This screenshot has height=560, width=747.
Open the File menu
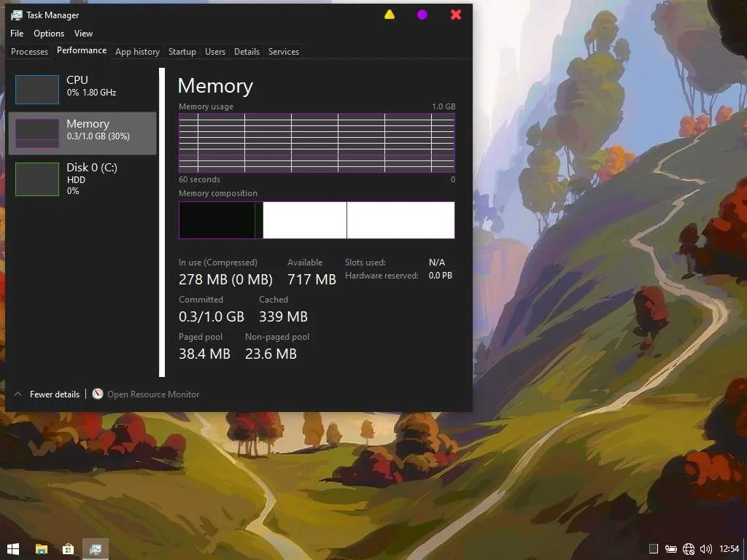(17, 34)
